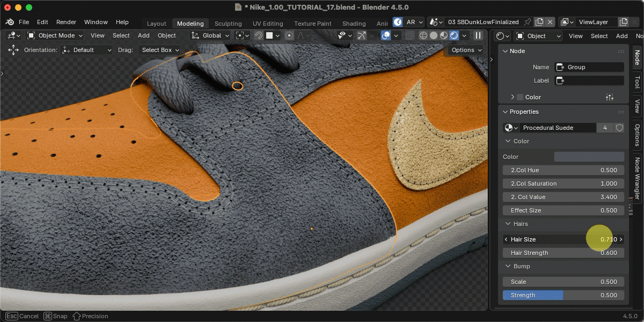
Task: Click the new scene duplicate icon
Action: coord(539,22)
